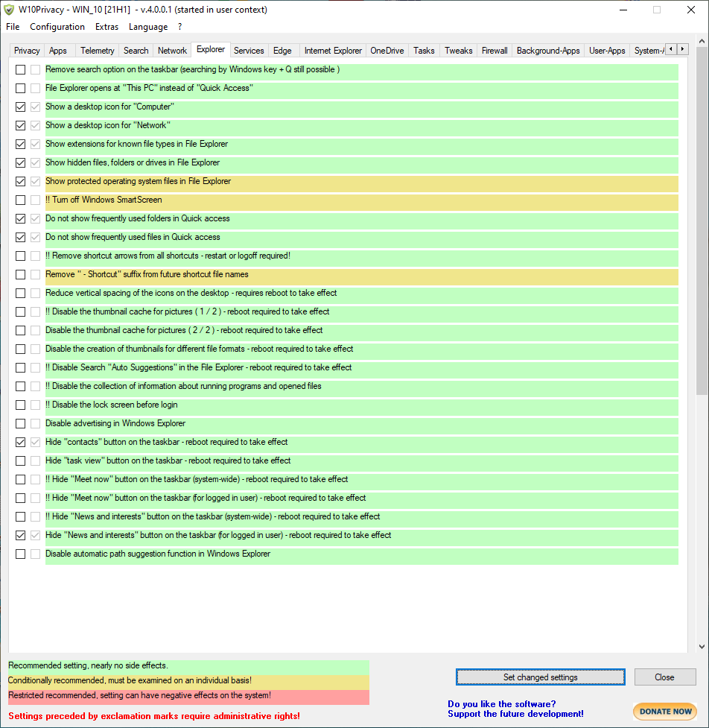709x728 pixels.
Task: Open the Language menu
Action: click(148, 27)
